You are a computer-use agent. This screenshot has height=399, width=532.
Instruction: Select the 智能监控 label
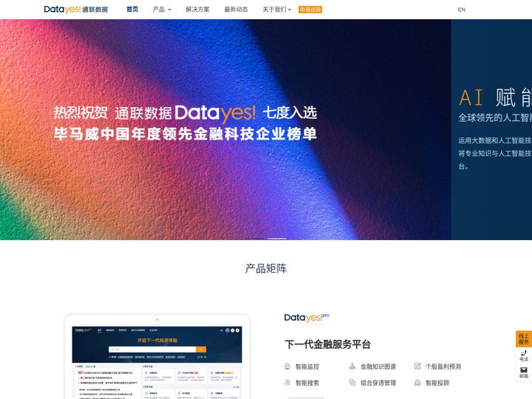pos(307,366)
